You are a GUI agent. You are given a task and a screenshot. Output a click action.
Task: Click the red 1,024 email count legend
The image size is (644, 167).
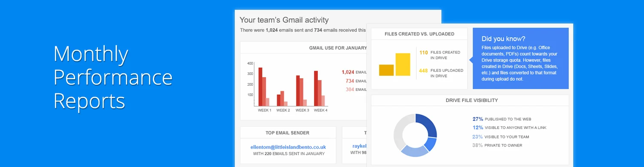coord(354,72)
